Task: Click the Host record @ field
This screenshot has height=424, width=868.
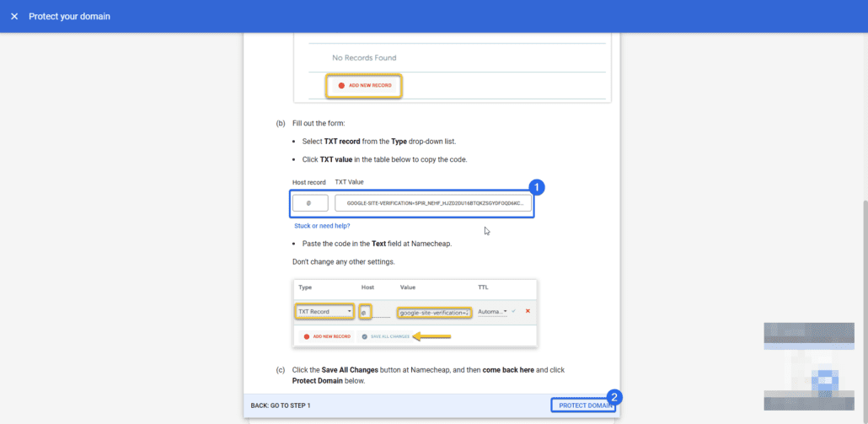Action: coord(310,202)
